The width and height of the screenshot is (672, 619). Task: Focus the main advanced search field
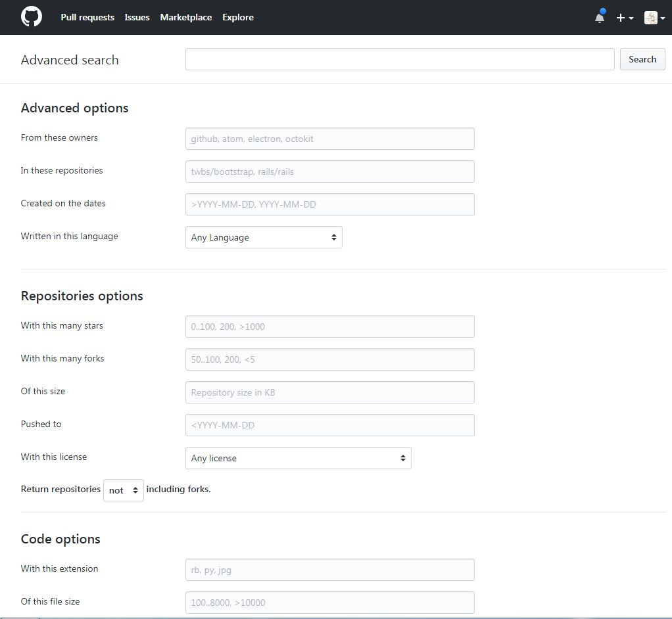point(400,59)
